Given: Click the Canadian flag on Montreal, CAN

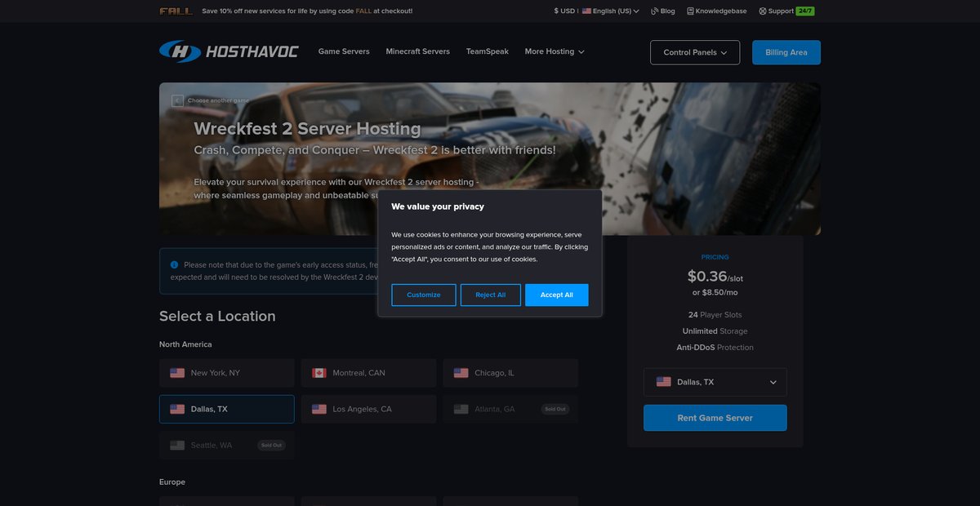Looking at the screenshot, I should [x=319, y=373].
